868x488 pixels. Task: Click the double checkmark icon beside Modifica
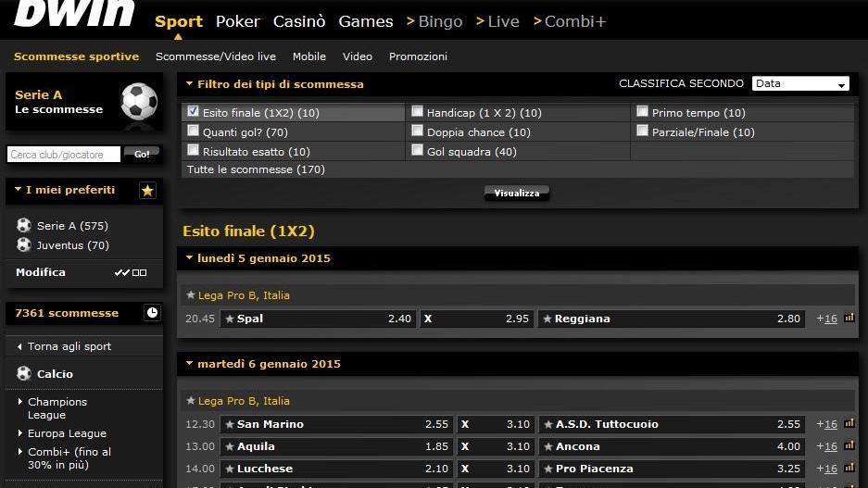(x=121, y=272)
